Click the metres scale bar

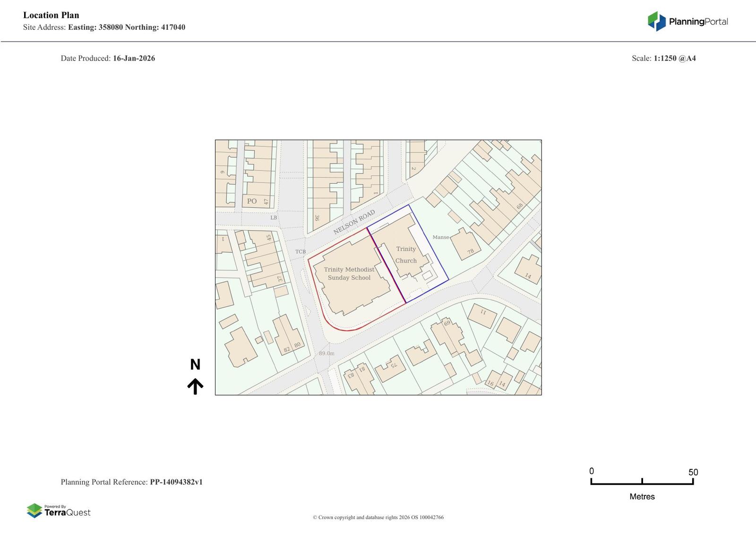coord(642,482)
